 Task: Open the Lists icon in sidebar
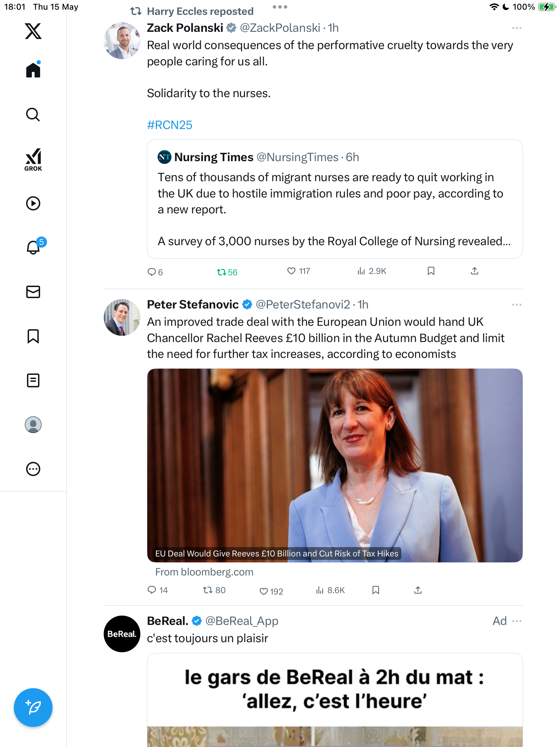coord(33,380)
